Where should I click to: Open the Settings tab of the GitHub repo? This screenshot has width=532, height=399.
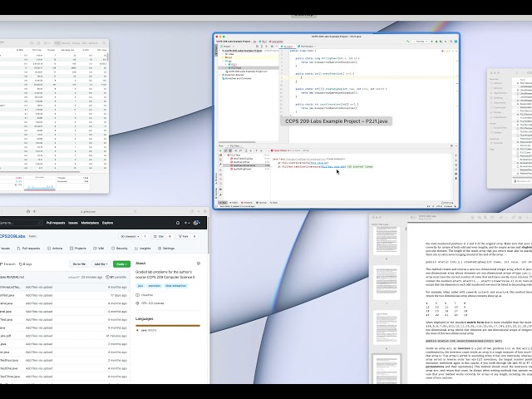click(166, 249)
